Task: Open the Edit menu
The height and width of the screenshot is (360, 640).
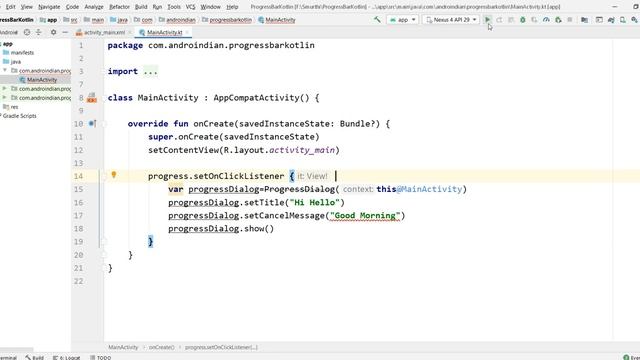Action: (x=10, y=7)
